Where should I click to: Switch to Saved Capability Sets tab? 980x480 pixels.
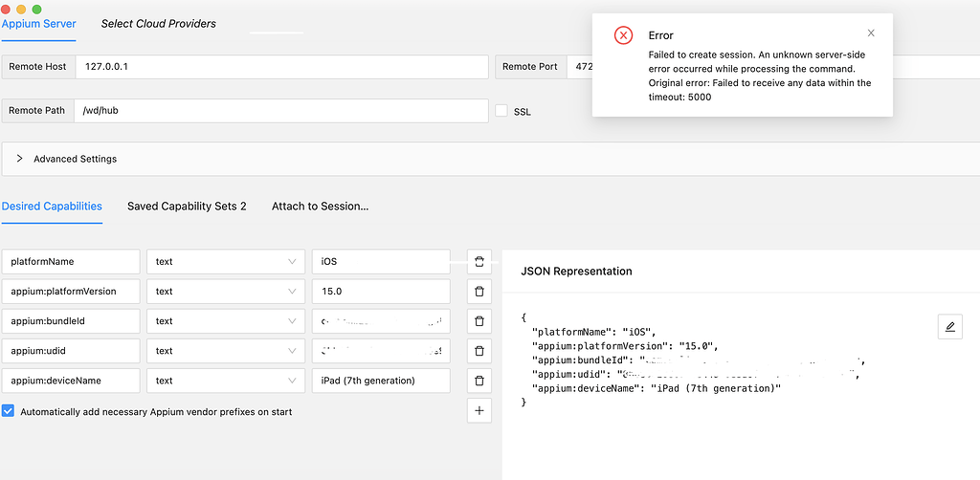click(x=187, y=207)
